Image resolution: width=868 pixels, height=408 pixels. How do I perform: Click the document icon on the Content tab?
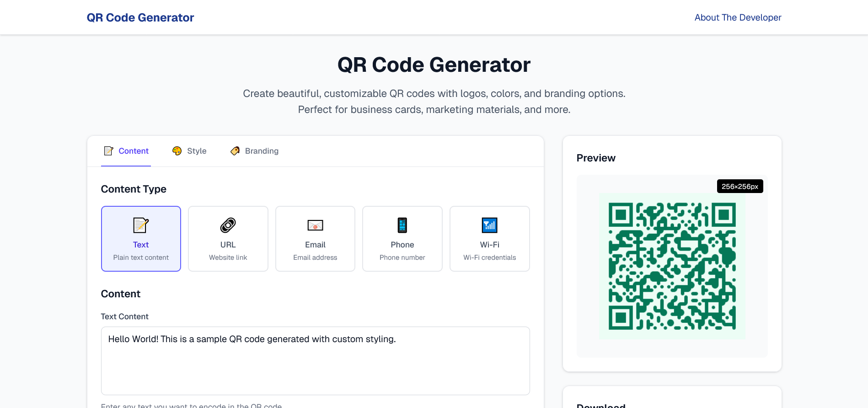tap(108, 150)
